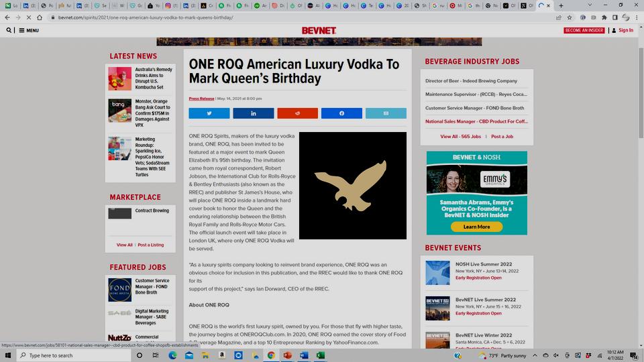Open the Windows Start menu
Screen dimensions: 644x362
[8, 355]
